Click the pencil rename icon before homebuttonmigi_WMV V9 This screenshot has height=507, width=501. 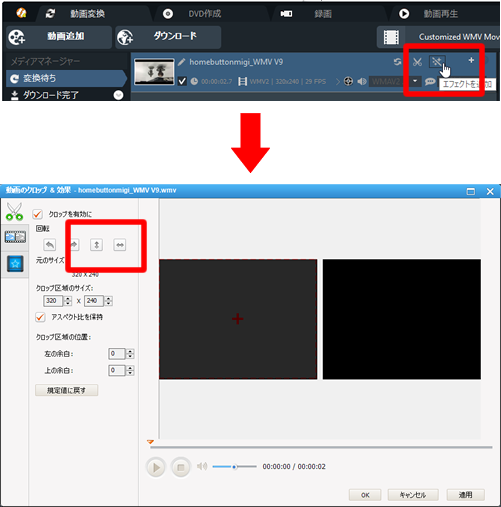pyautogui.click(x=181, y=62)
